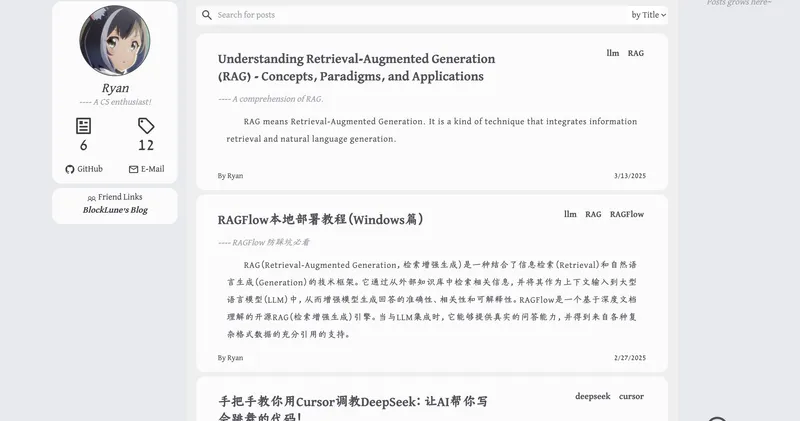800x421 pixels.
Task: Open the 'by Title' sort dropdown
Action: (648, 15)
